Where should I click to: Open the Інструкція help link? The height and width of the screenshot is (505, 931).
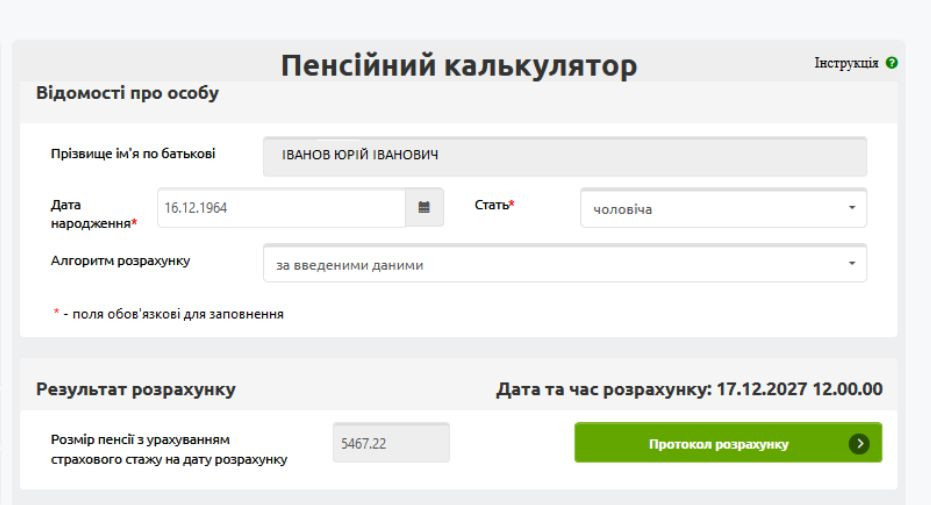[x=846, y=63]
